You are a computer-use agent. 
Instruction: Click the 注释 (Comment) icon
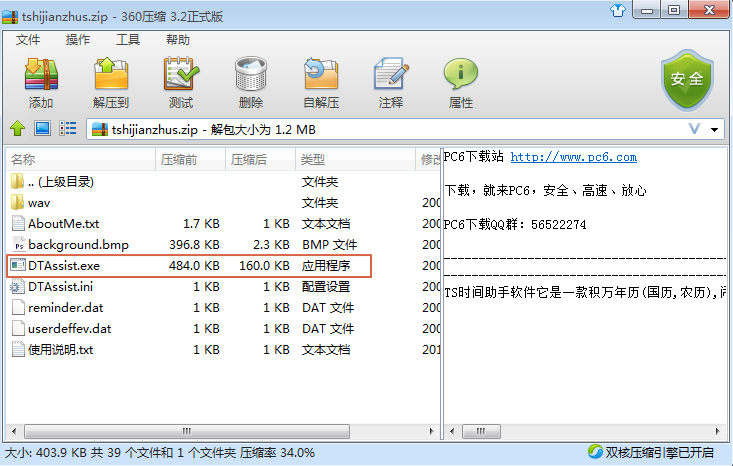pos(391,74)
